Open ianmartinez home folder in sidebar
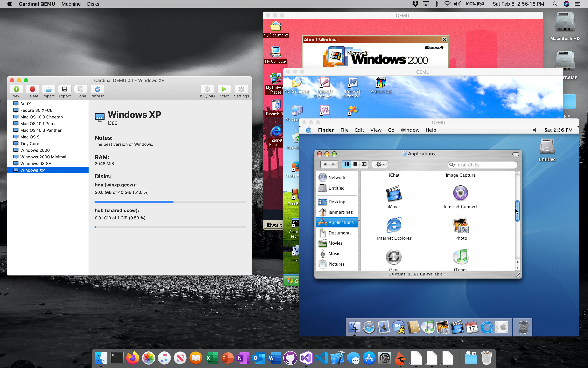Screen dimensions: 588x368 pyautogui.click(x=337, y=212)
